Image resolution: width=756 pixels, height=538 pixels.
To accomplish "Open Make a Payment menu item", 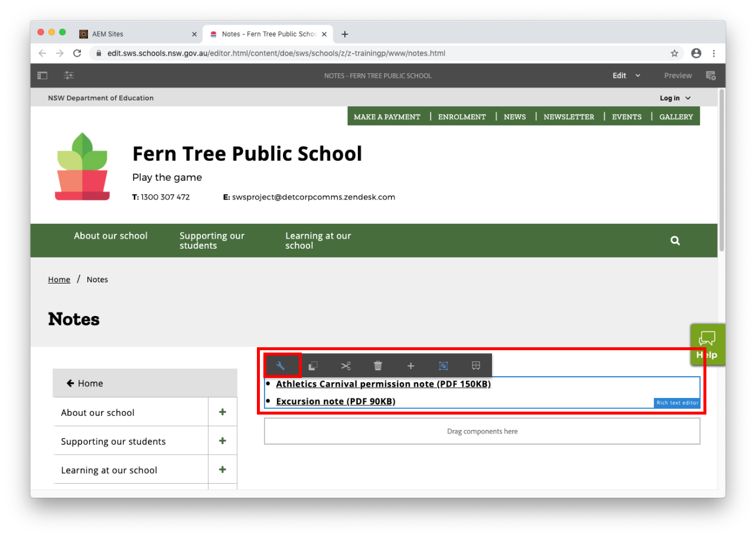I will [x=387, y=117].
